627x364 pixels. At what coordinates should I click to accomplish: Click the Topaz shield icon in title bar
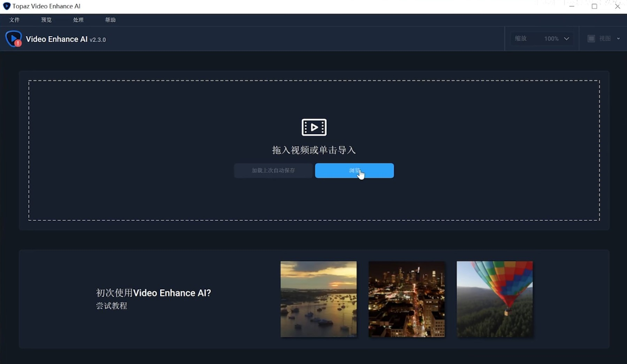tap(6, 6)
